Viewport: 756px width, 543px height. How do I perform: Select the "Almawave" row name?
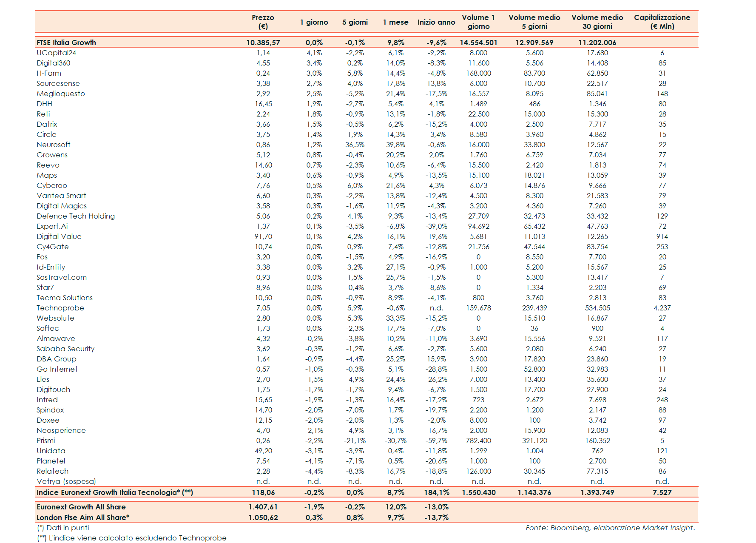click(56, 338)
